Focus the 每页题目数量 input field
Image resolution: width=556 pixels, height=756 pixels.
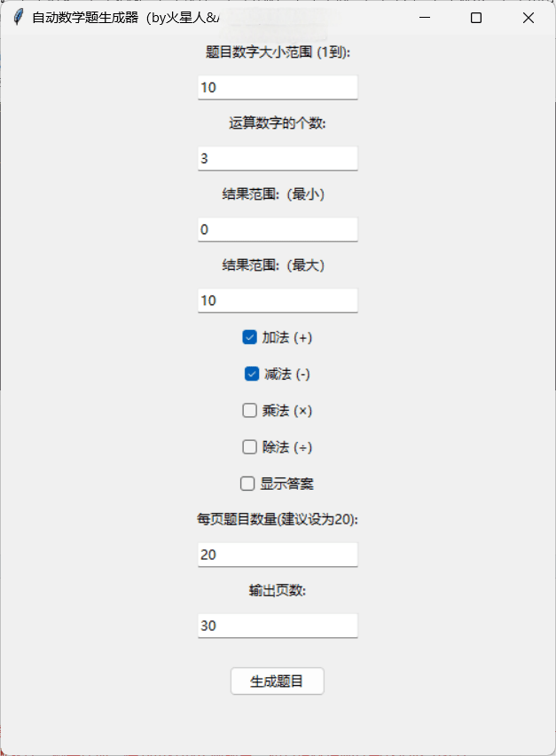coord(278,555)
